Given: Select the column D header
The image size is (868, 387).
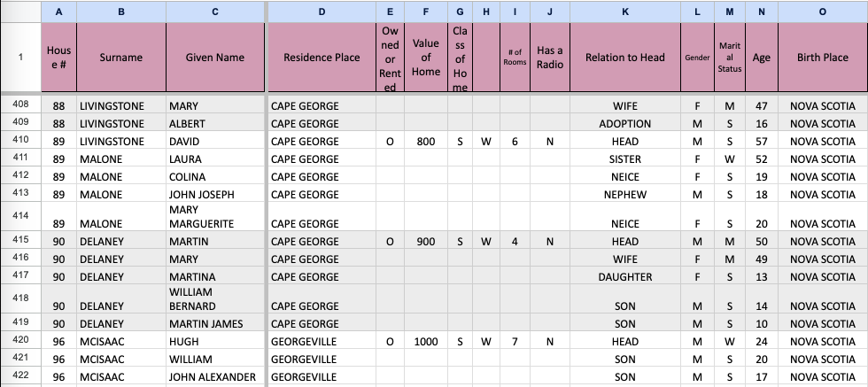Looking at the screenshot, I should [322, 12].
